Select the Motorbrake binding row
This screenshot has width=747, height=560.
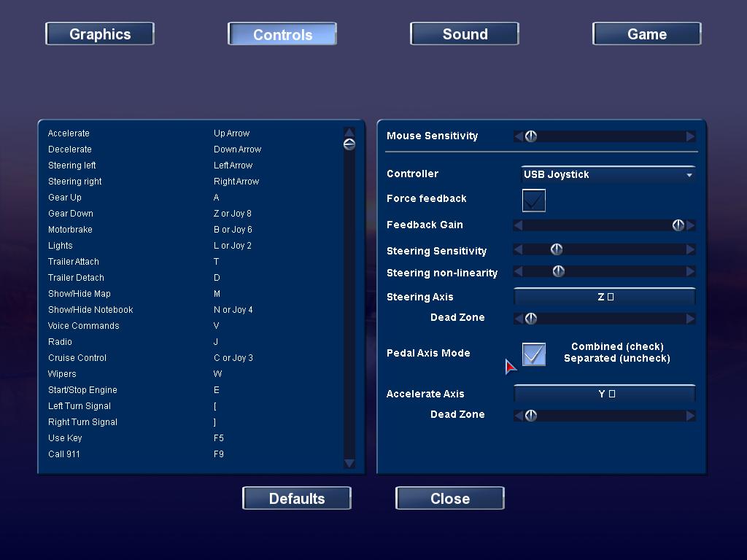coord(193,230)
